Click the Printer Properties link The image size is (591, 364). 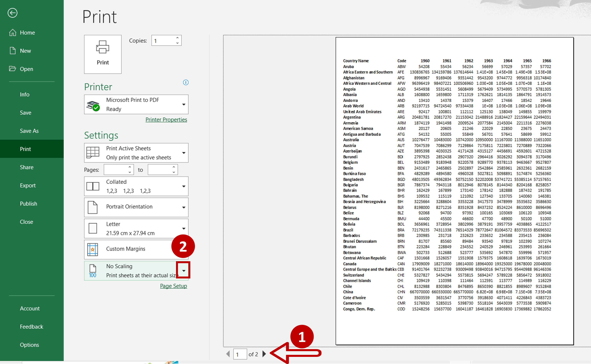point(166,119)
